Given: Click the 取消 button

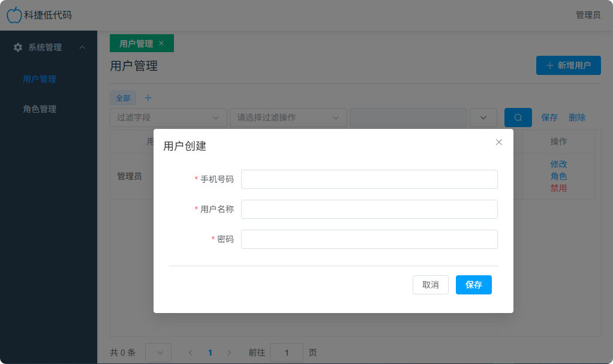Looking at the screenshot, I should (430, 285).
